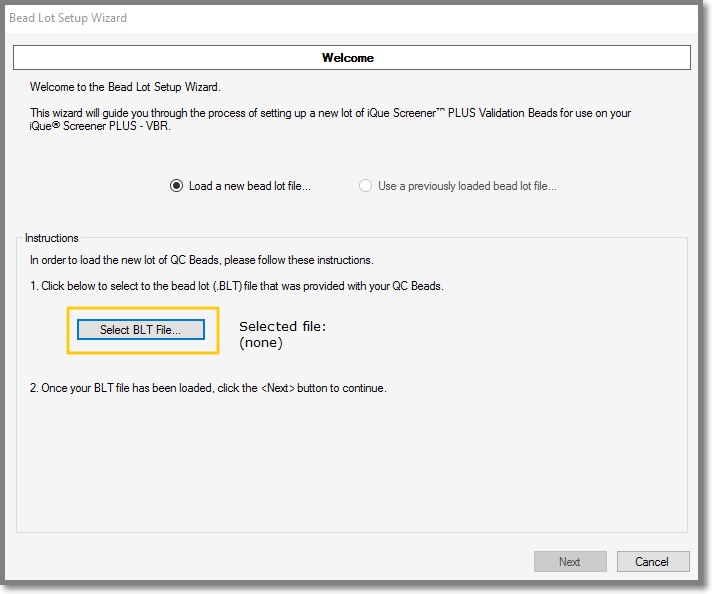Click the 'In order to load the new lot' sentence

tap(202, 260)
